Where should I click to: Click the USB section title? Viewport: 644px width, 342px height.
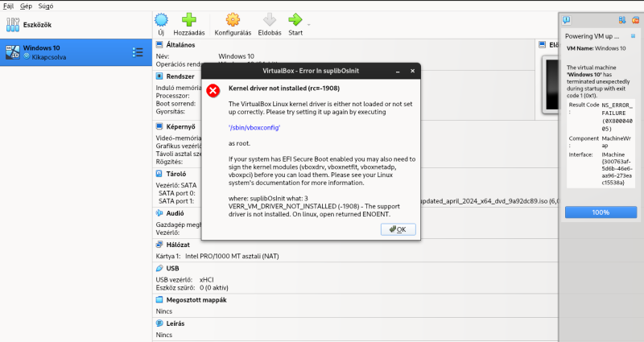click(172, 268)
